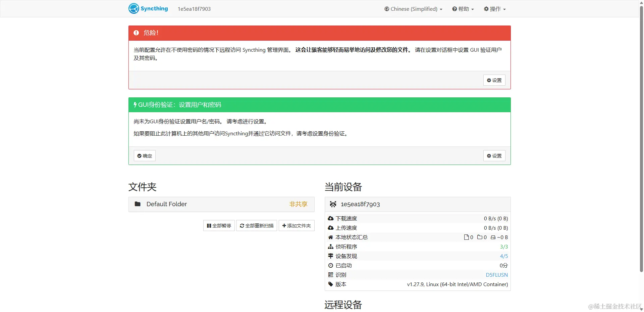Click the 非共享 status label
This screenshot has width=644, height=312.
pos(298,204)
